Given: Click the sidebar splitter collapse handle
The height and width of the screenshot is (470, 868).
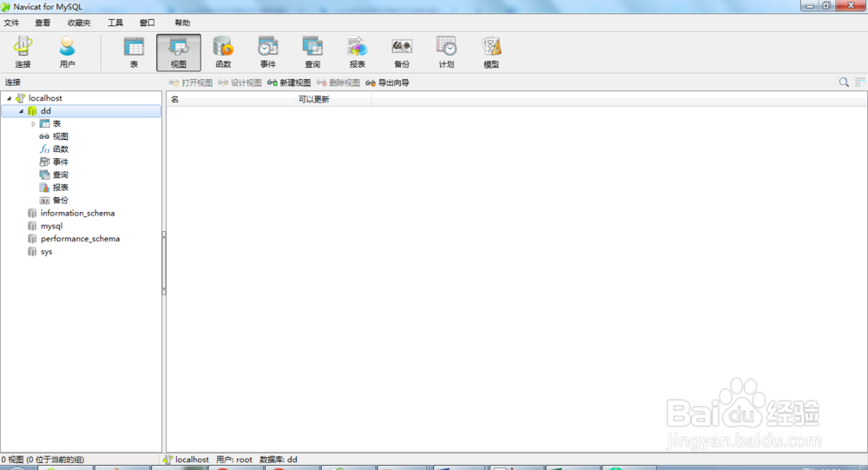Looking at the screenshot, I should pos(164,263).
